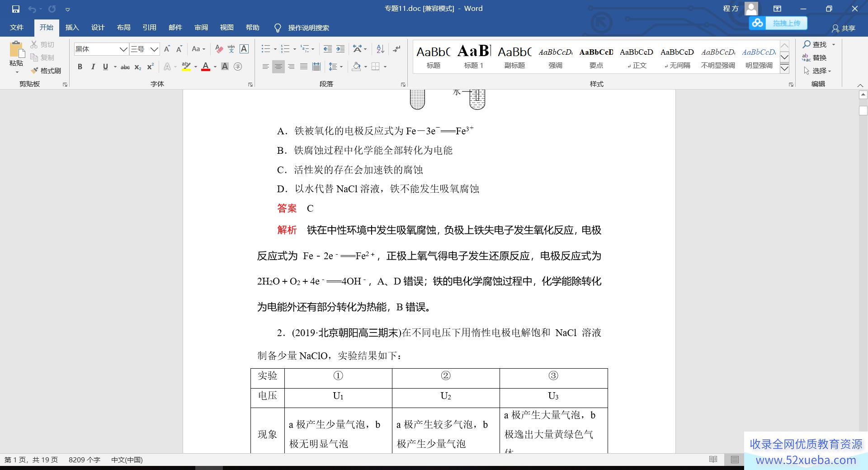The height and width of the screenshot is (470, 868).
Task: Select the Format Painter (格式刷)
Action: pyautogui.click(x=46, y=71)
